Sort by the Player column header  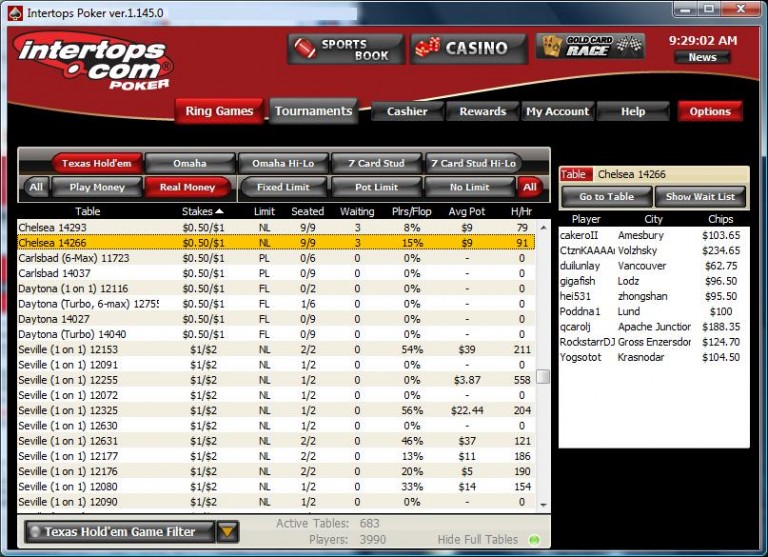(x=586, y=219)
